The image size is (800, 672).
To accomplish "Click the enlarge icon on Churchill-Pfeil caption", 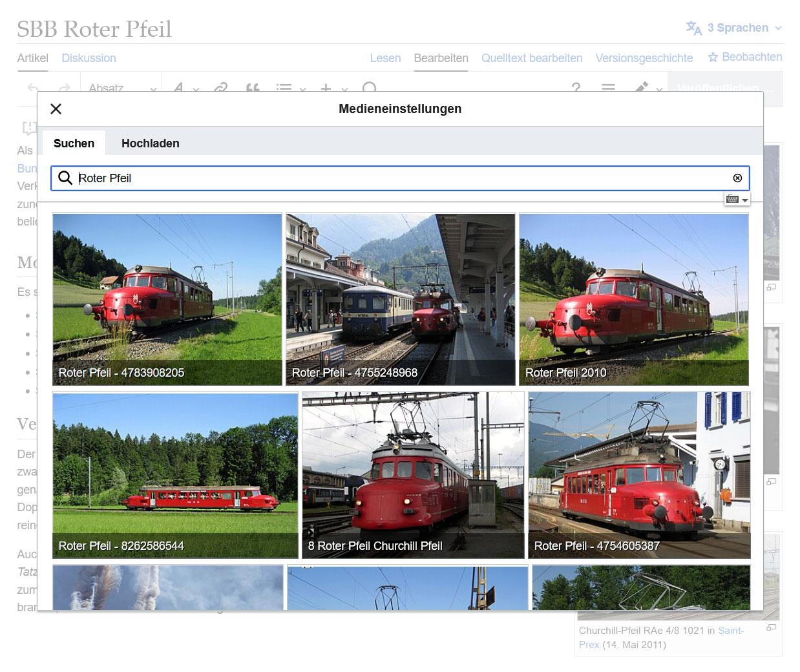I will pos(771,627).
